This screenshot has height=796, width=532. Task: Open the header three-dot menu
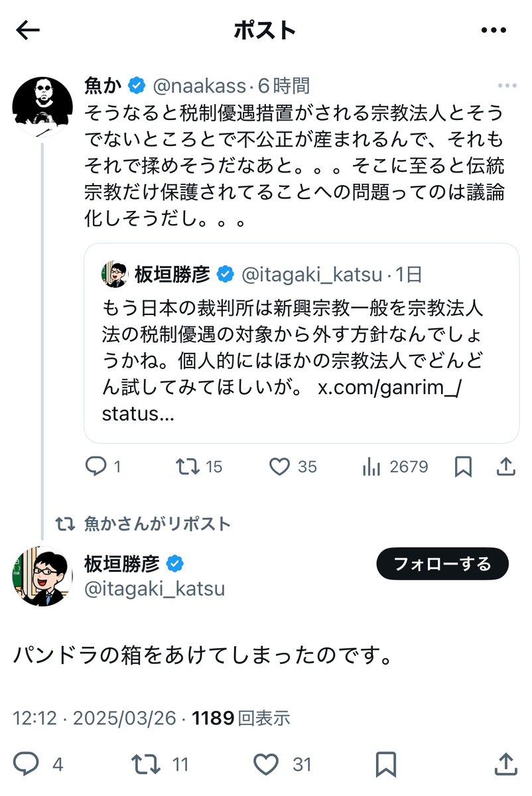point(494,30)
